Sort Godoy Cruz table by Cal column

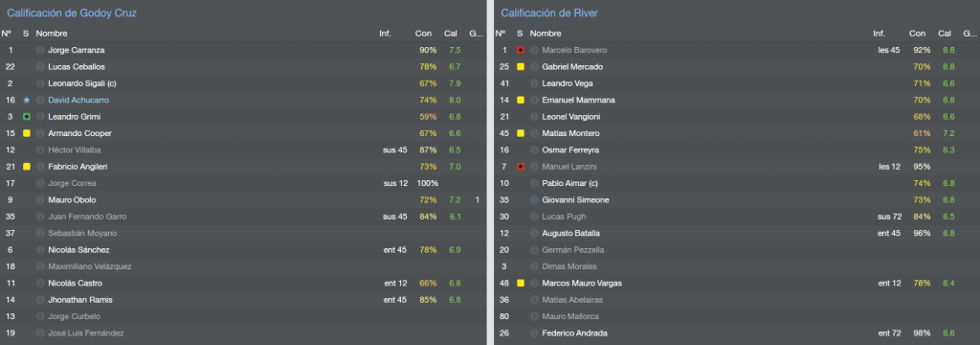point(451,34)
